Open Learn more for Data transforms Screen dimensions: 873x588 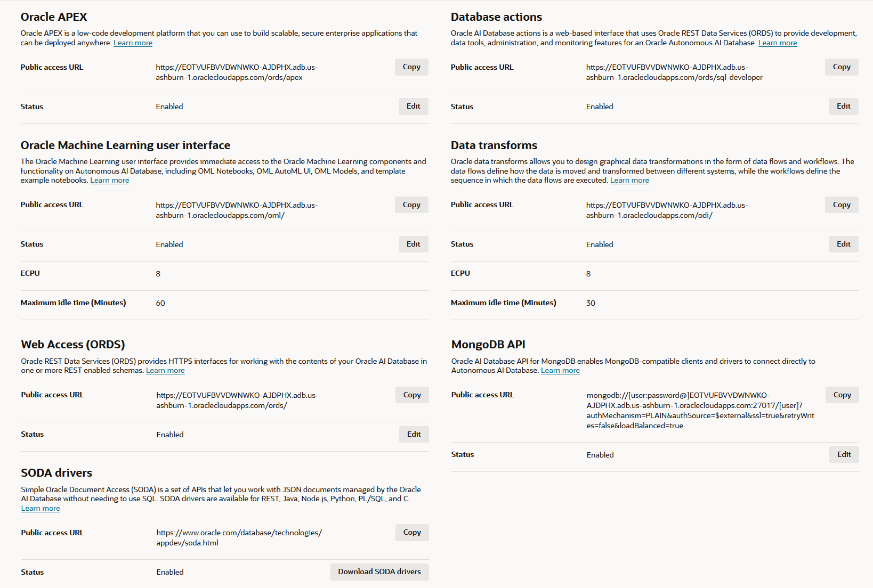[x=629, y=180]
